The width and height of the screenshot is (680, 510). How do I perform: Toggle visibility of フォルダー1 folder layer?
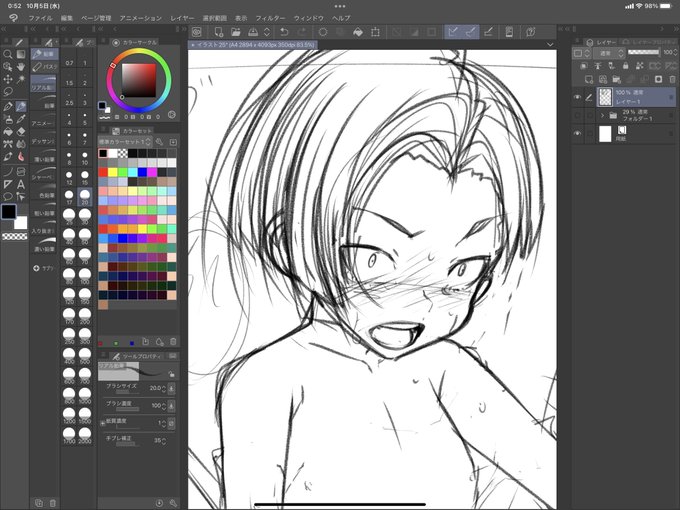pyautogui.click(x=577, y=115)
